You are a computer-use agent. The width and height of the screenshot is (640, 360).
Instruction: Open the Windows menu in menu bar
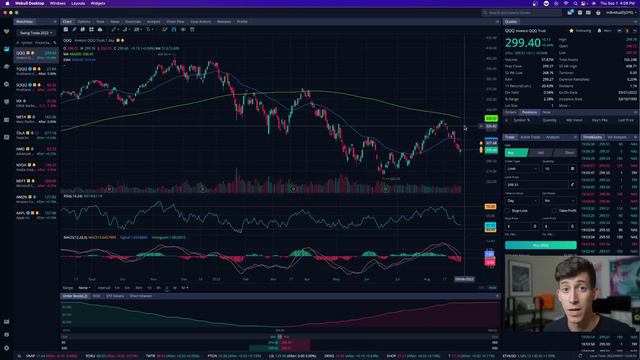[x=58, y=3]
